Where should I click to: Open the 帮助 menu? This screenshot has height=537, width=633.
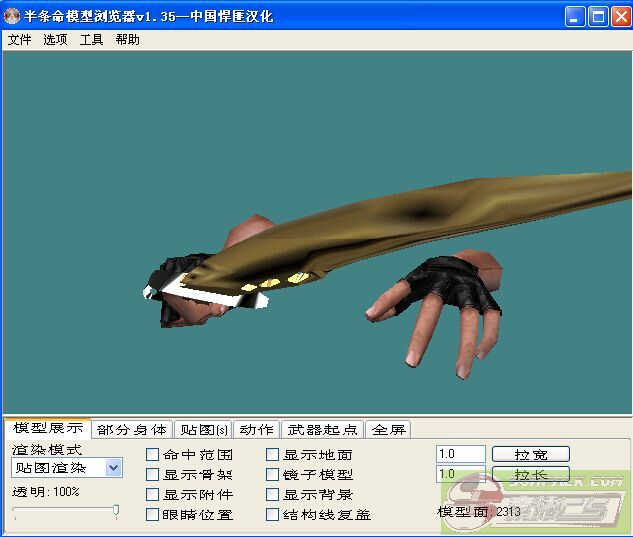127,40
